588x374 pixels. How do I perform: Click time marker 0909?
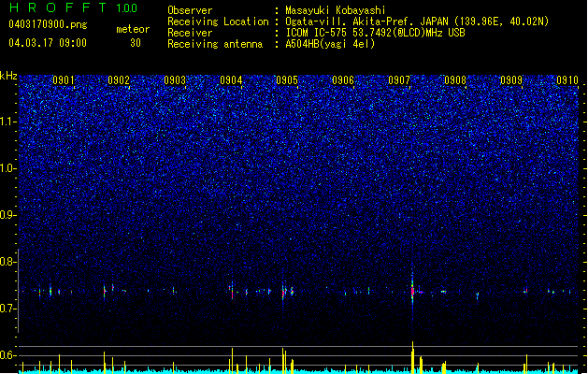point(511,80)
